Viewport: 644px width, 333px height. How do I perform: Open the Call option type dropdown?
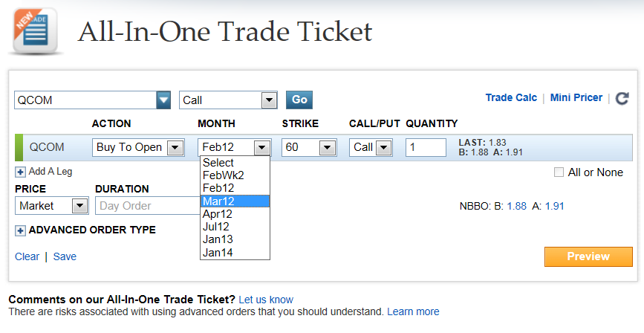[228, 100]
